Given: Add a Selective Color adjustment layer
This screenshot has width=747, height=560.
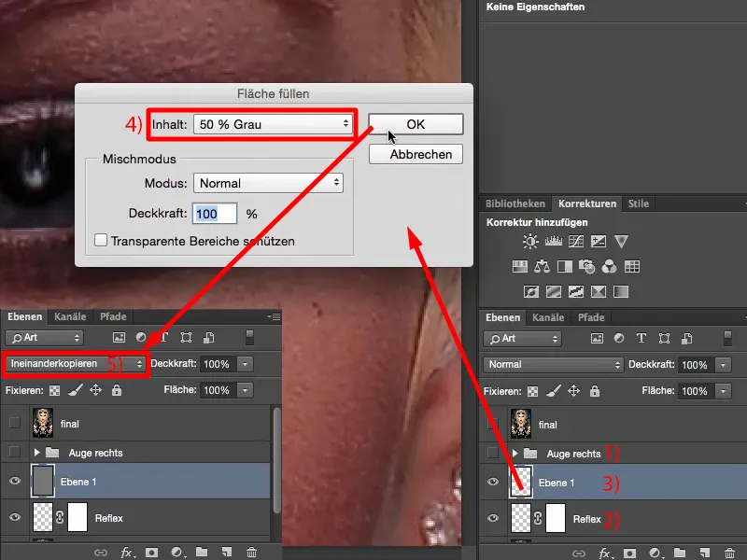Looking at the screenshot, I should tap(599, 291).
